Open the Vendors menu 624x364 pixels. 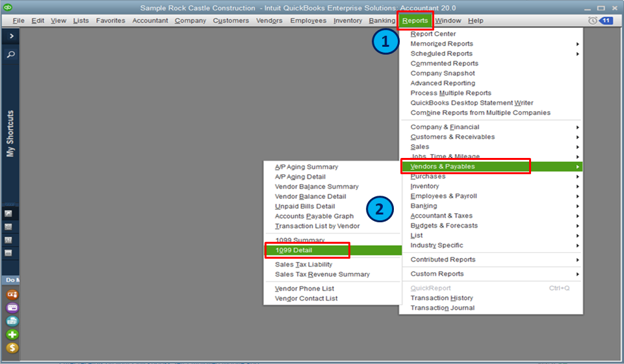pos(269,21)
